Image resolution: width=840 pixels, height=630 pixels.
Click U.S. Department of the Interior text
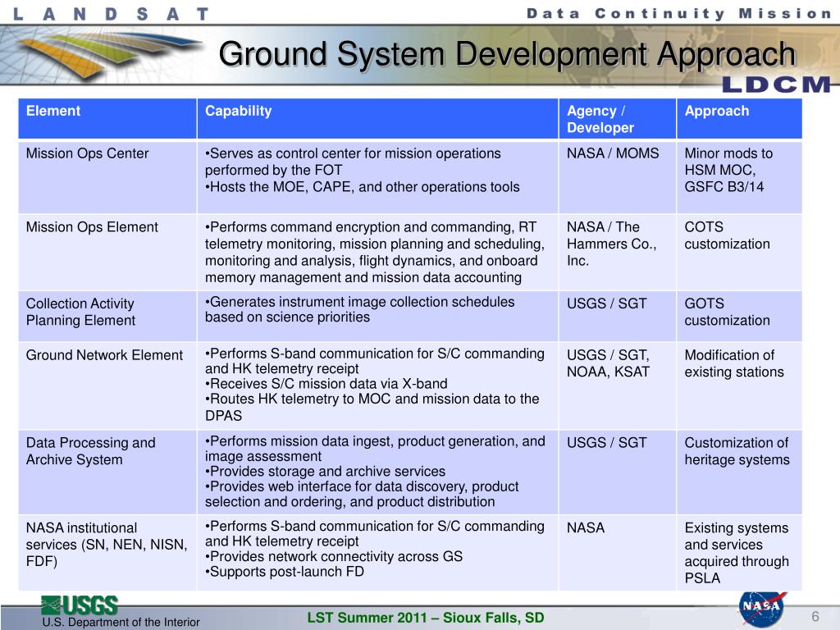click(121, 622)
